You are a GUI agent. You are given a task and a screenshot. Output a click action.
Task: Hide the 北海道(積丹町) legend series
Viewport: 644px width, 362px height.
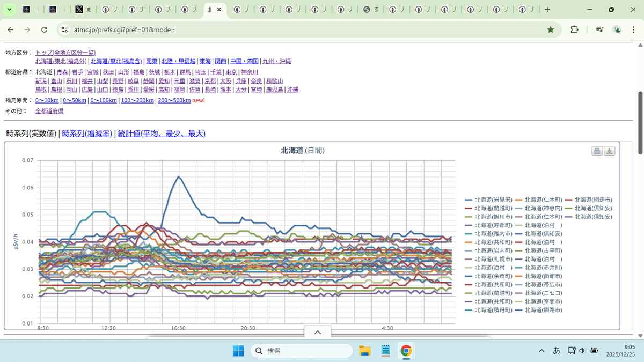(x=489, y=311)
